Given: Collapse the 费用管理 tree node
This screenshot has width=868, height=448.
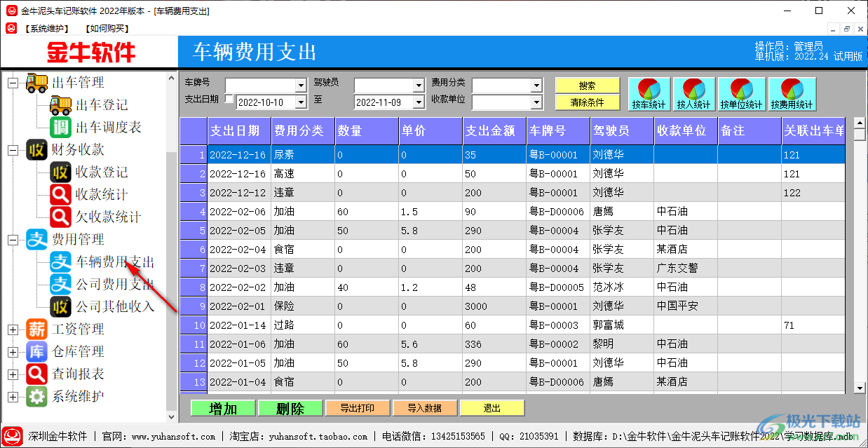Looking at the screenshot, I should click(x=13, y=240).
